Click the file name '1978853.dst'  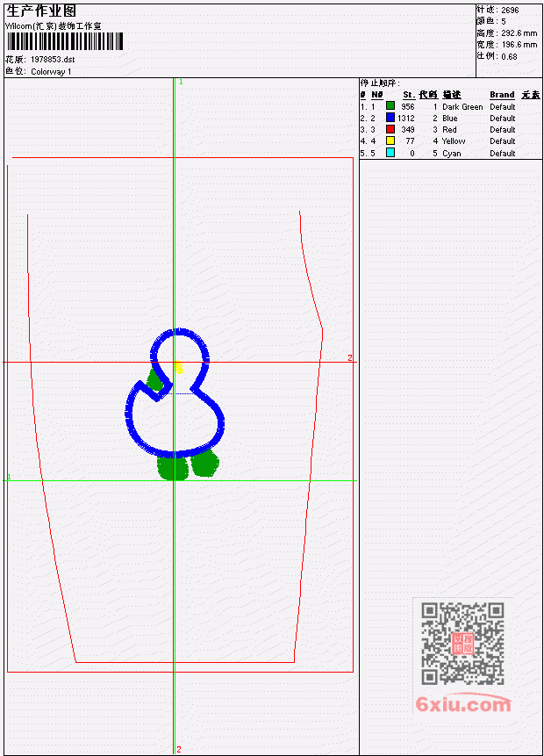coord(53,60)
